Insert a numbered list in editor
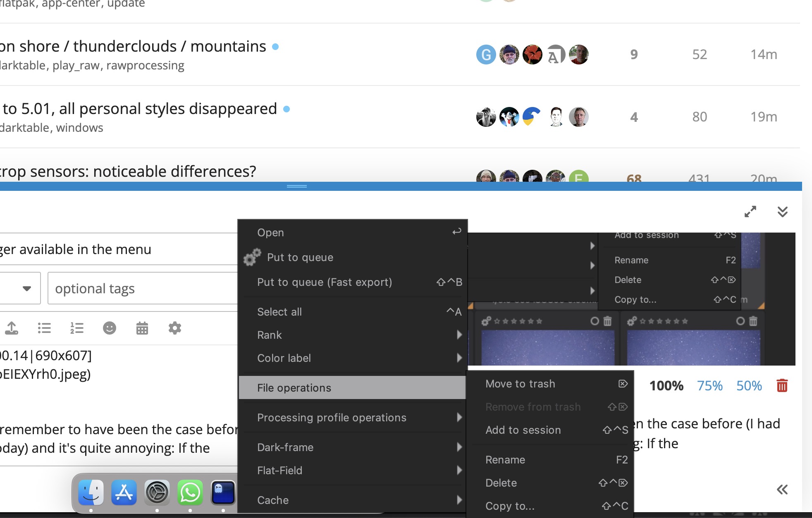The image size is (812, 518). (x=77, y=328)
